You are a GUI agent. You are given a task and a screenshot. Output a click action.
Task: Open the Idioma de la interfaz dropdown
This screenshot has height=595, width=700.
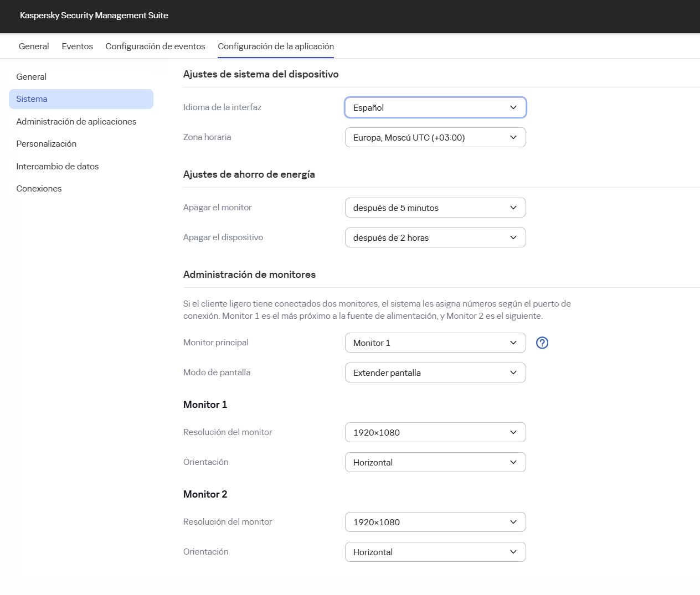tap(435, 107)
